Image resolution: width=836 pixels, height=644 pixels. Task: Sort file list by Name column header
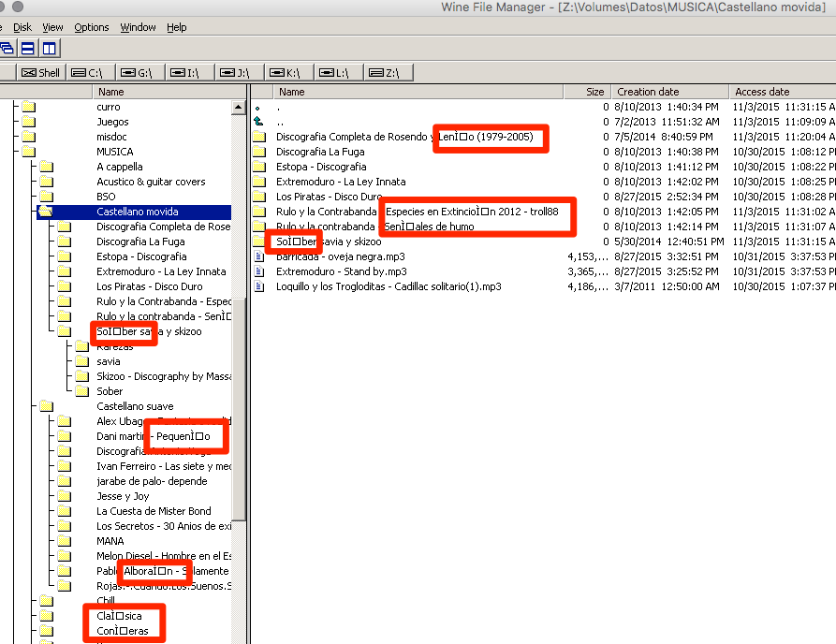[x=418, y=92]
